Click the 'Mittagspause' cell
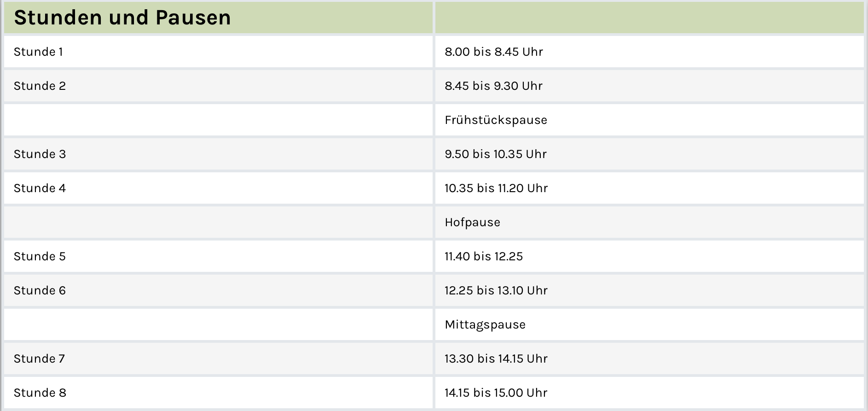 pyautogui.click(x=485, y=324)
